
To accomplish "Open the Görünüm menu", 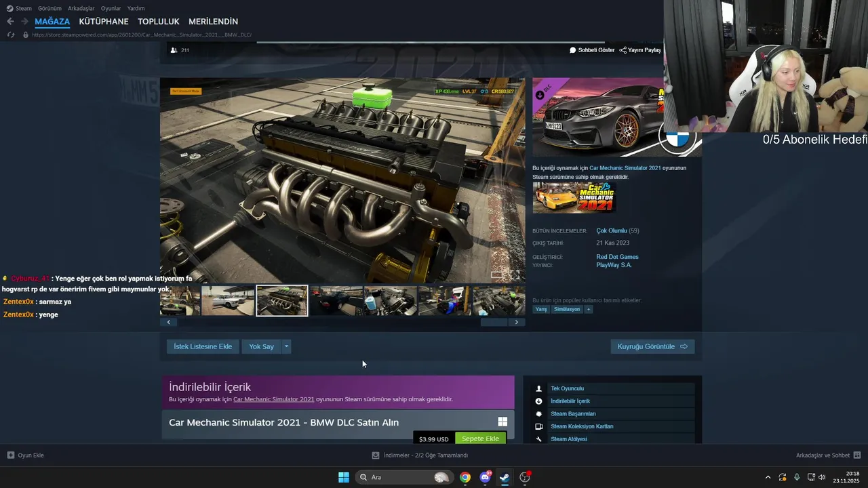I will [50, 8].
